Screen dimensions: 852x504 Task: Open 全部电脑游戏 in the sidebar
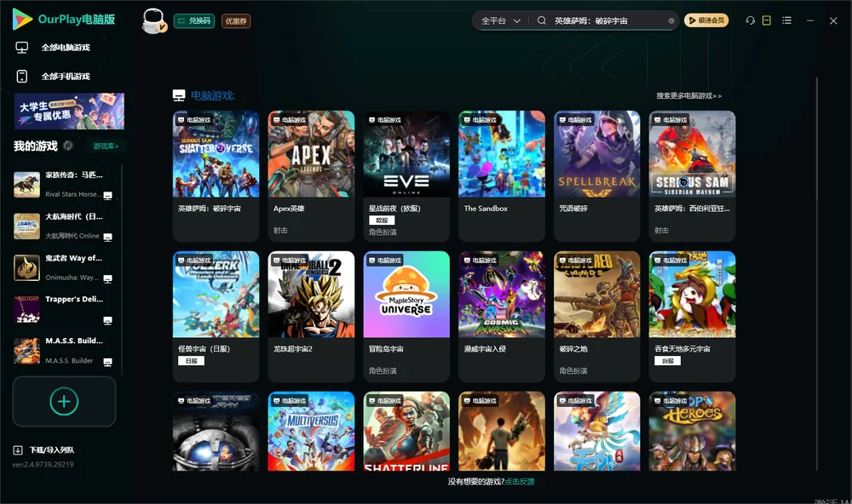coord(53,48)
